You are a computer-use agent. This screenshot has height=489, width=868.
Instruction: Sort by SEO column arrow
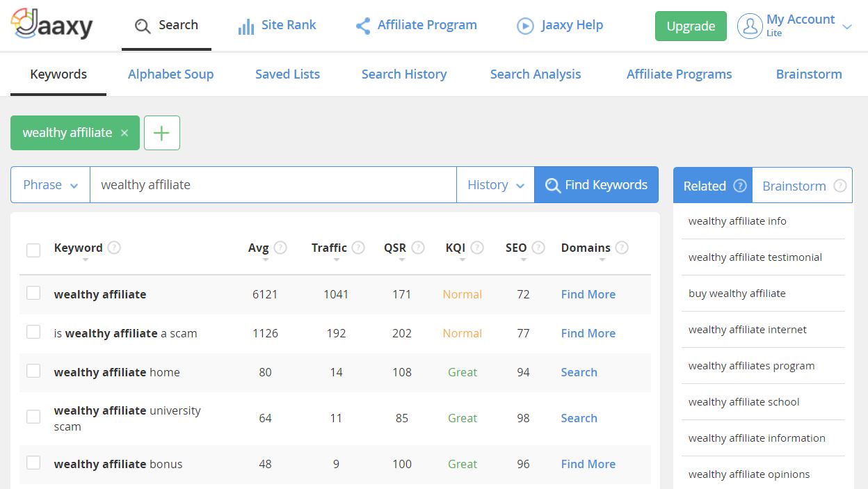523,260
